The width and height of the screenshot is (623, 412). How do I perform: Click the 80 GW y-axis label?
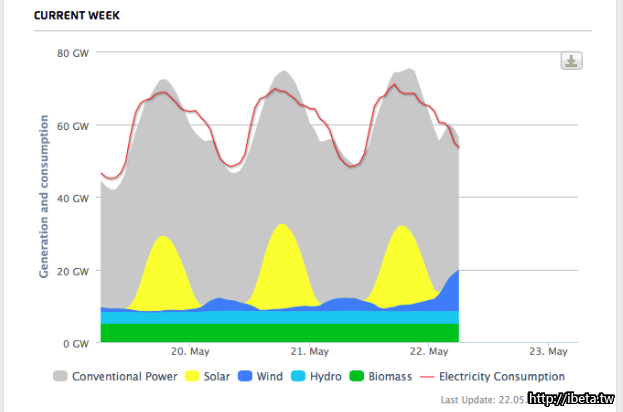coord(74,53)
